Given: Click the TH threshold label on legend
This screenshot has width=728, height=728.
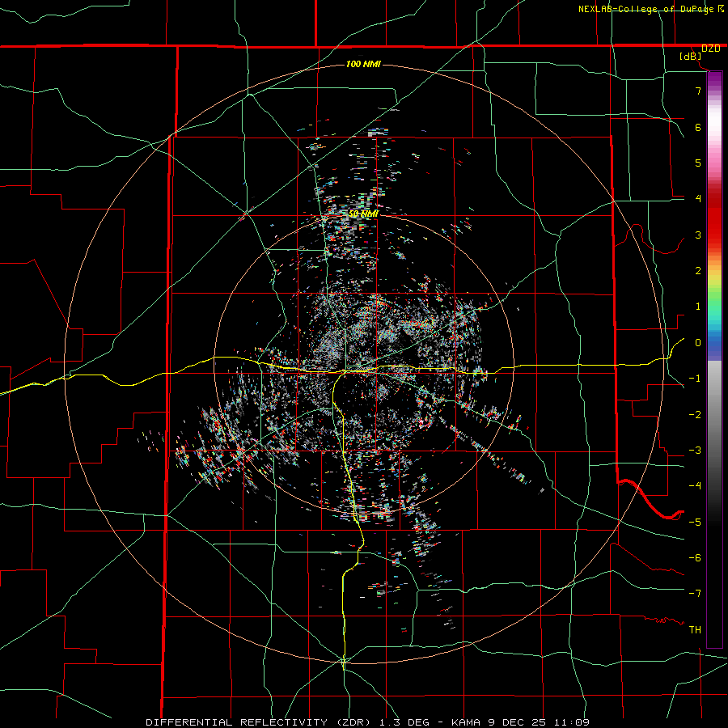Looking at the screenshot, I should [695, 630].
